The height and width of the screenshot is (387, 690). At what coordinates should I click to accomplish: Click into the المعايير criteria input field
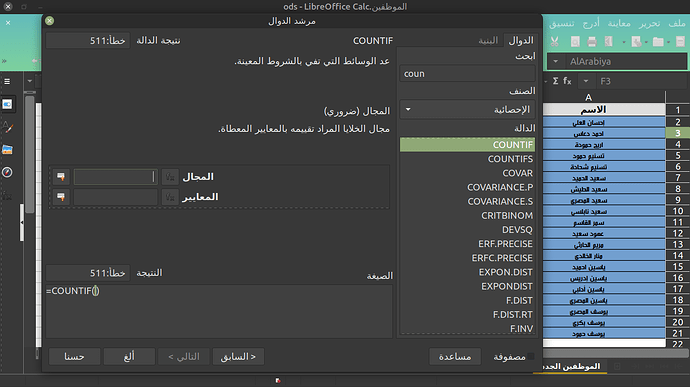pyautogui.click(x=115, y=197)
